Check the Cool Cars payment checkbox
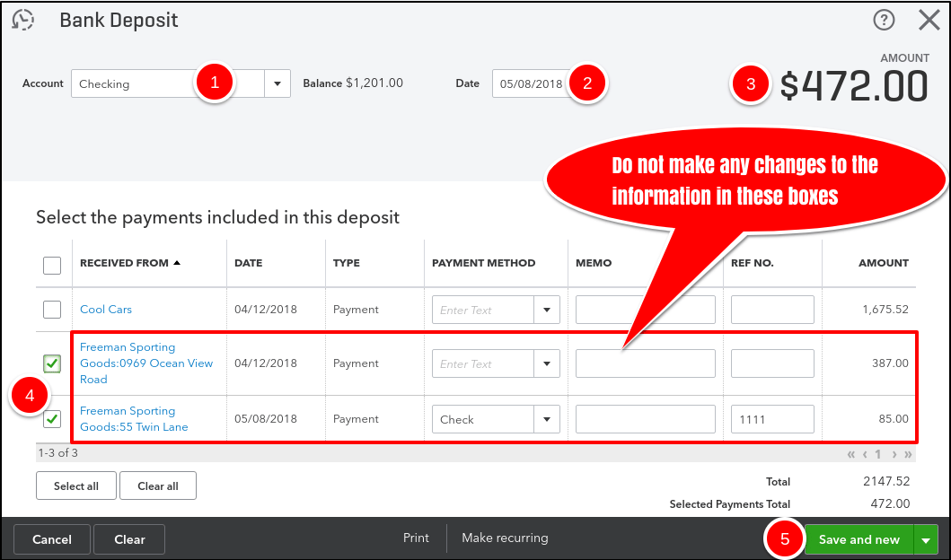 pyautogui.click(x=52, y=310)
